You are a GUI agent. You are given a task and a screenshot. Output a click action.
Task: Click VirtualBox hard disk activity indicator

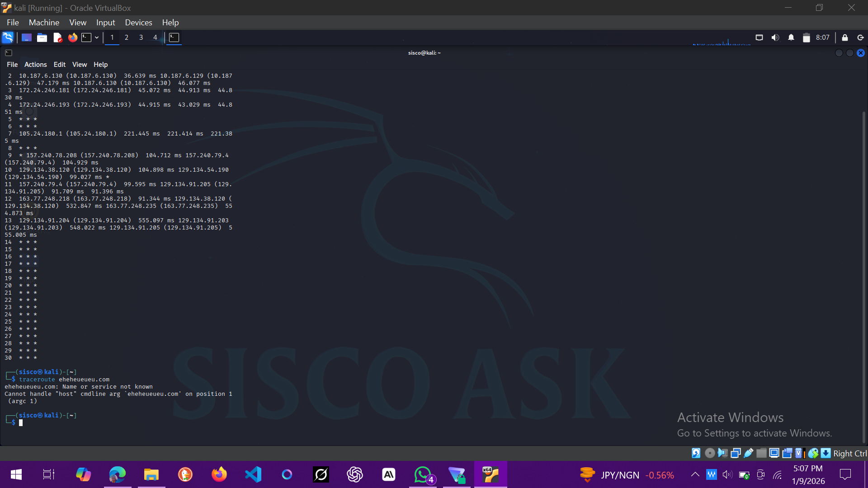(x=696, y=453)
